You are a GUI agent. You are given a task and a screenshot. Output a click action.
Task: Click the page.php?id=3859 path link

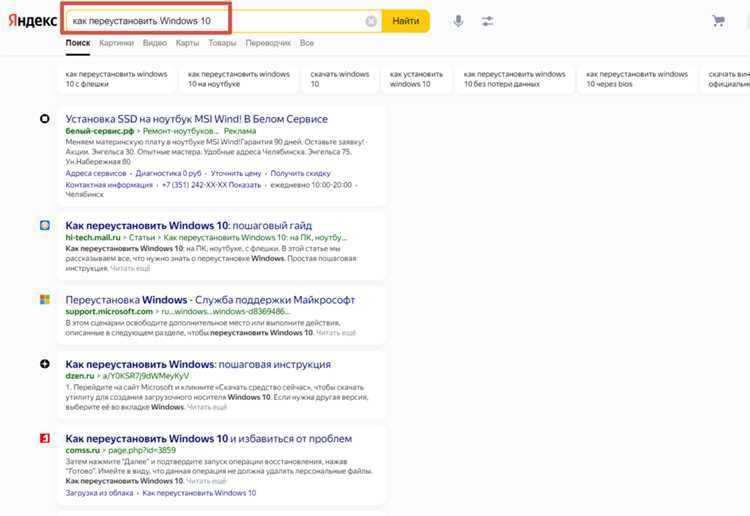pos(142,450)
